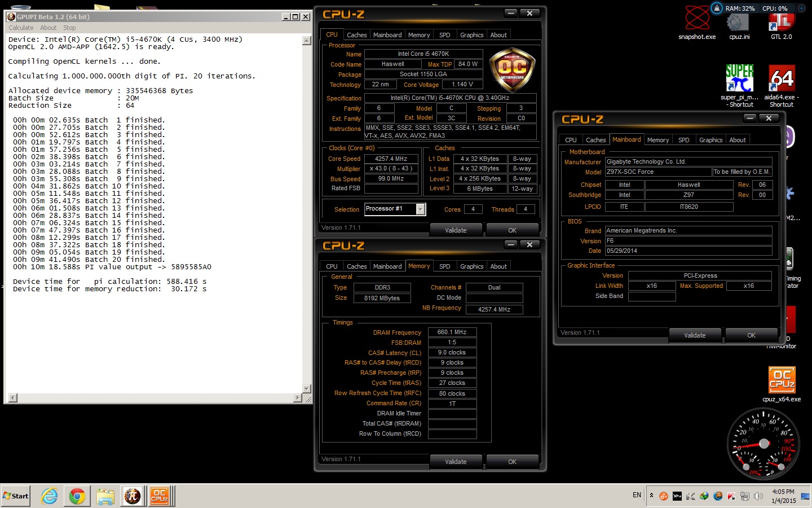Click the BIOS date 05/29/2014 field
Screen dimensions: 812x508
point(689,251)
